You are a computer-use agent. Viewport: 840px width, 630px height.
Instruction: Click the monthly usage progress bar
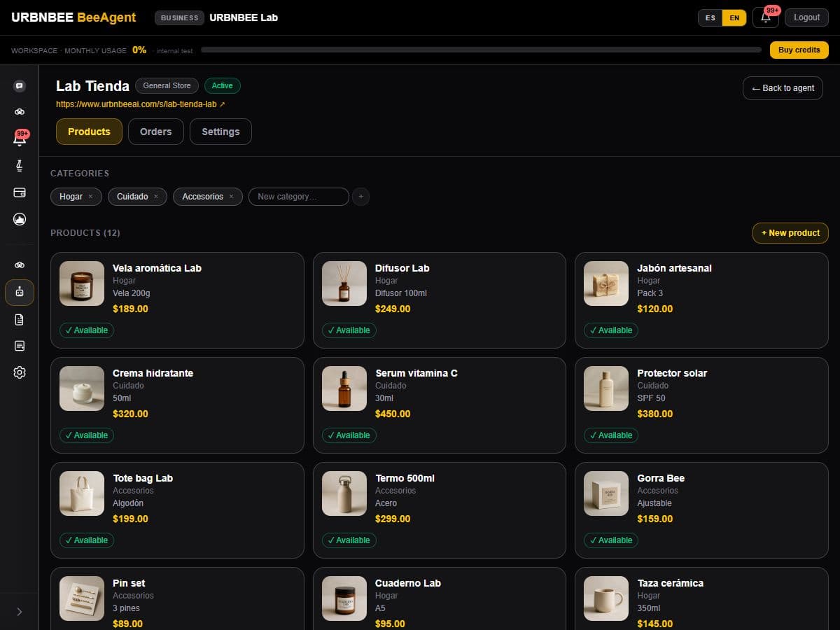pyautogui.click(x=481, y=50)
